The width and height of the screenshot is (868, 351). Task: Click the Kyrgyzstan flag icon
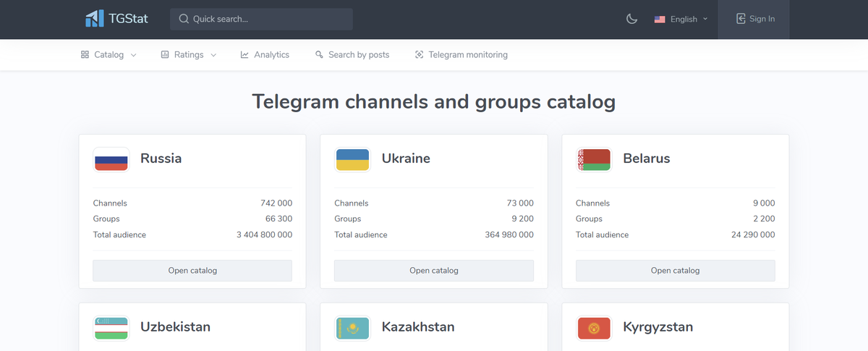pos(594,328)
